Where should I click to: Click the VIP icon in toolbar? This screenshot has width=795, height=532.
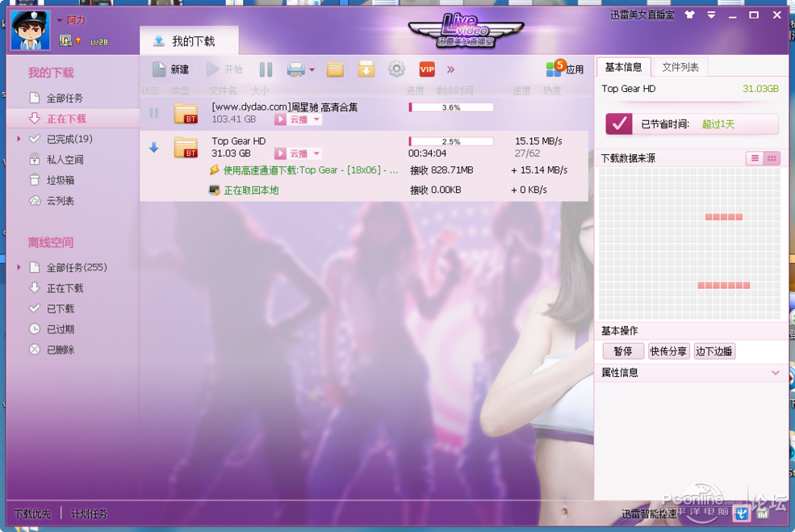(427, 69)
